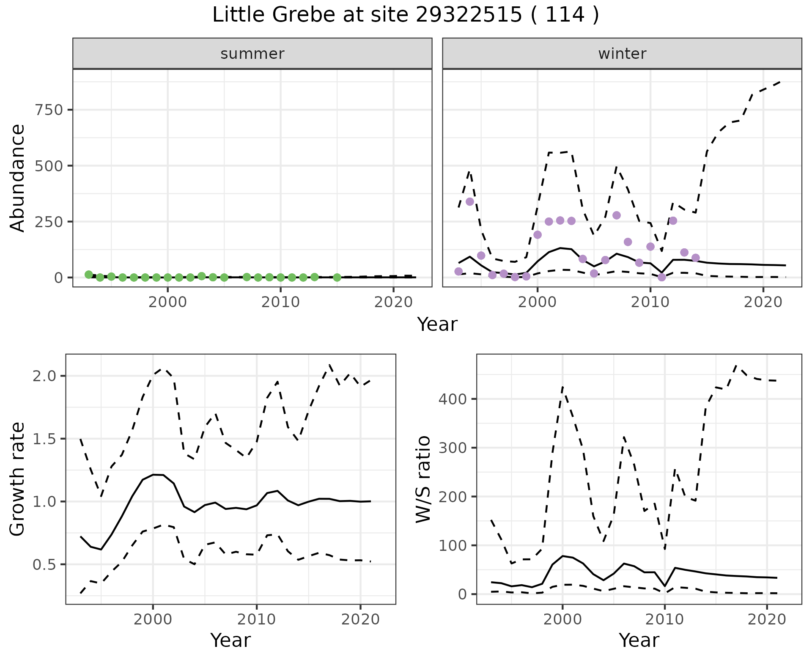Screen dimensions: 812x660
Task: Click the highest purple winter data point
Action: click(469, 201)
